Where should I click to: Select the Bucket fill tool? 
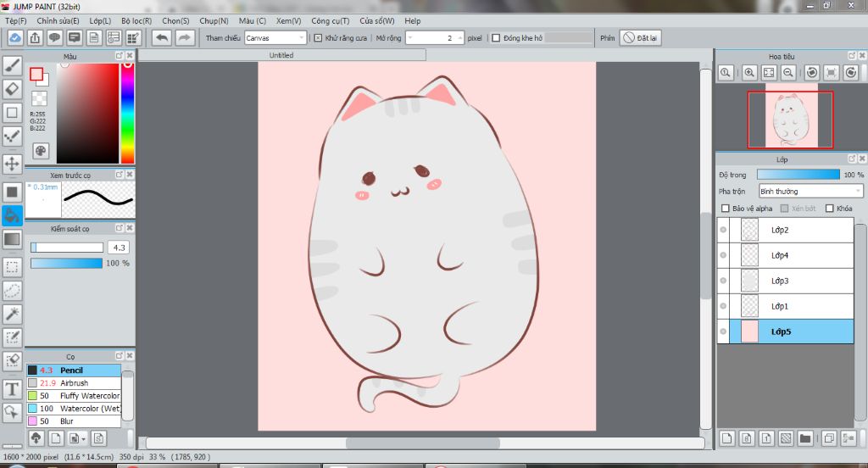(12, 215)
